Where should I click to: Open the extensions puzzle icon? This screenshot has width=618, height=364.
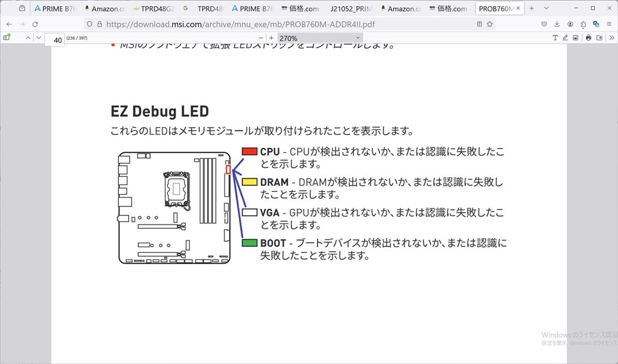[x=583, y=24]
